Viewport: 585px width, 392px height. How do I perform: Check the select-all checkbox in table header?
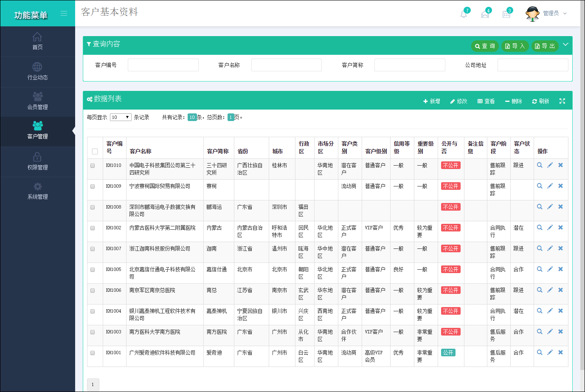[x=95, y=152]
